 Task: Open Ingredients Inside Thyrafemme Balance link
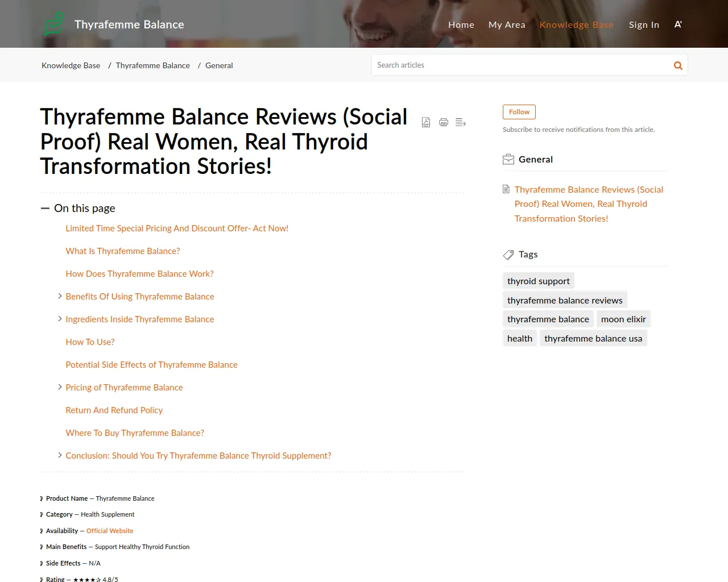point(140,319)
